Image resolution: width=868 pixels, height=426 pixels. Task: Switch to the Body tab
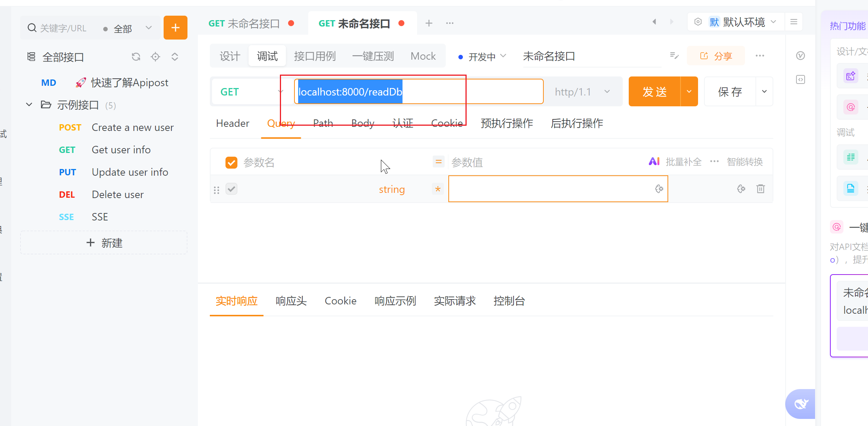click(x=363, y=123)
